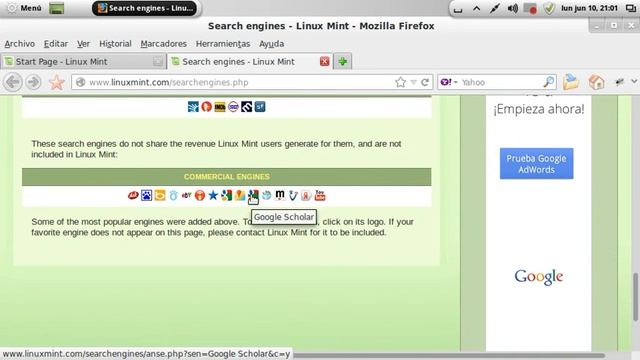Choose the orange Bing search engine icon
640x360 pixels.
pos(160,196)
